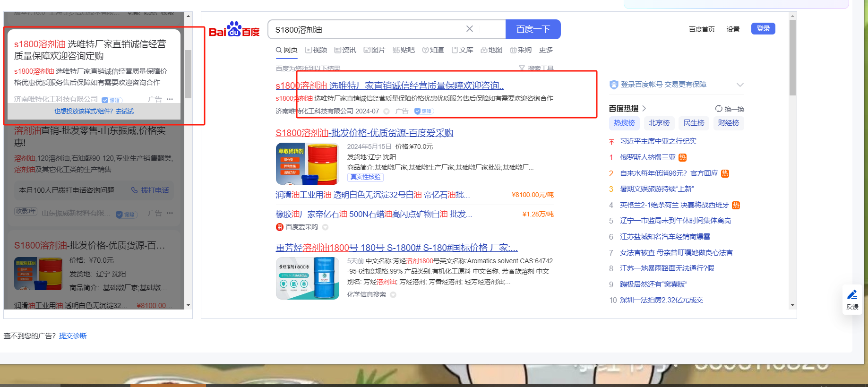This screenshot has width=868, height=387.
Task: Open the 百度首页 link
Action: (702, 29)
